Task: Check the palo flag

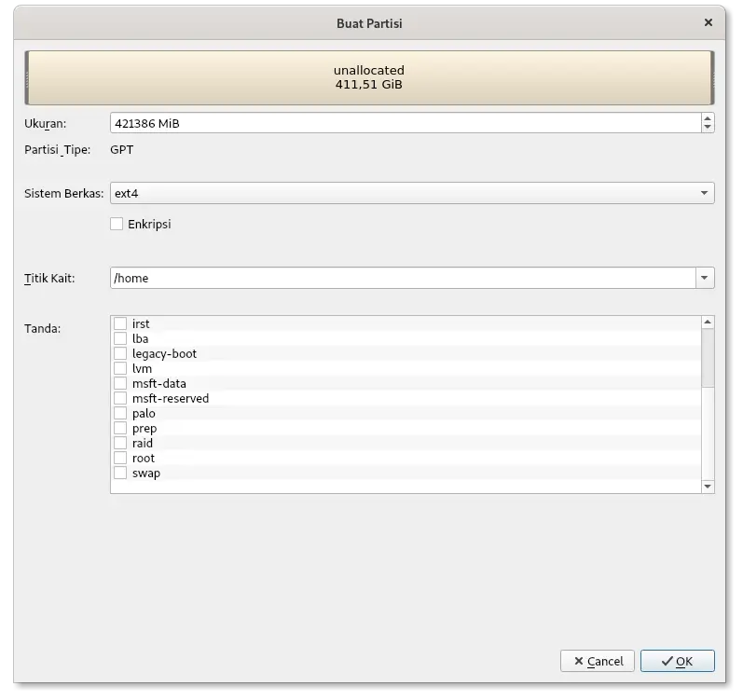Action: [120, 413]
